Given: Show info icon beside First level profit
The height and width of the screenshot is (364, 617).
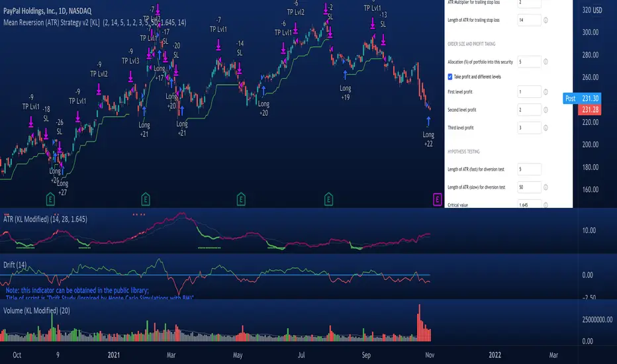Looking at the screenshot, I should [546, 91].
